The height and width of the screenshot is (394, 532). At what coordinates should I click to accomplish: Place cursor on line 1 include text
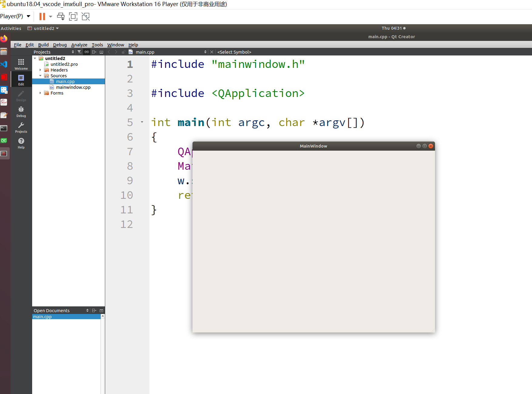(x=228, y=64)
